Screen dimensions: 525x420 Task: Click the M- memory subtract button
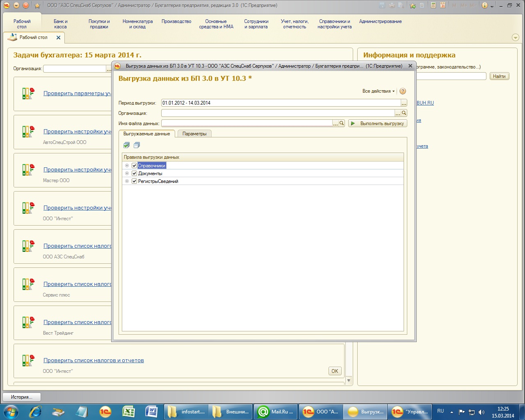473,5
